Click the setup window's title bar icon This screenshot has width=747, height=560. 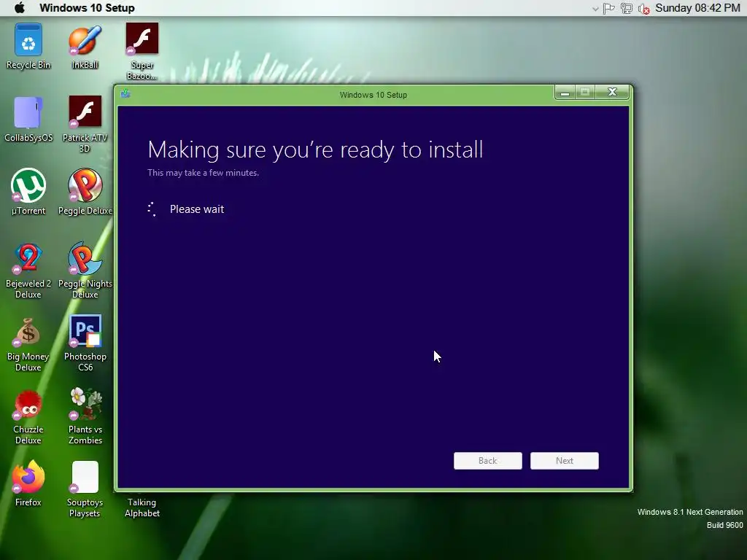(x=125, y=93)
